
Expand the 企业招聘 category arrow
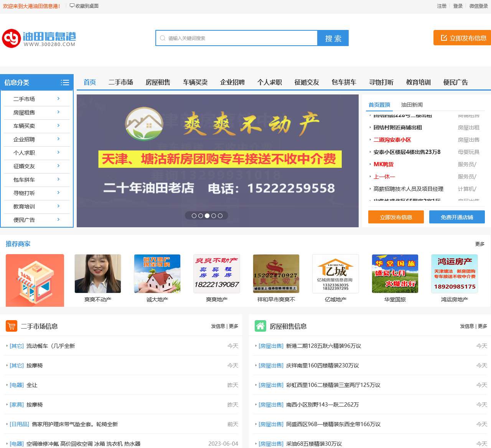click(59, 139)
